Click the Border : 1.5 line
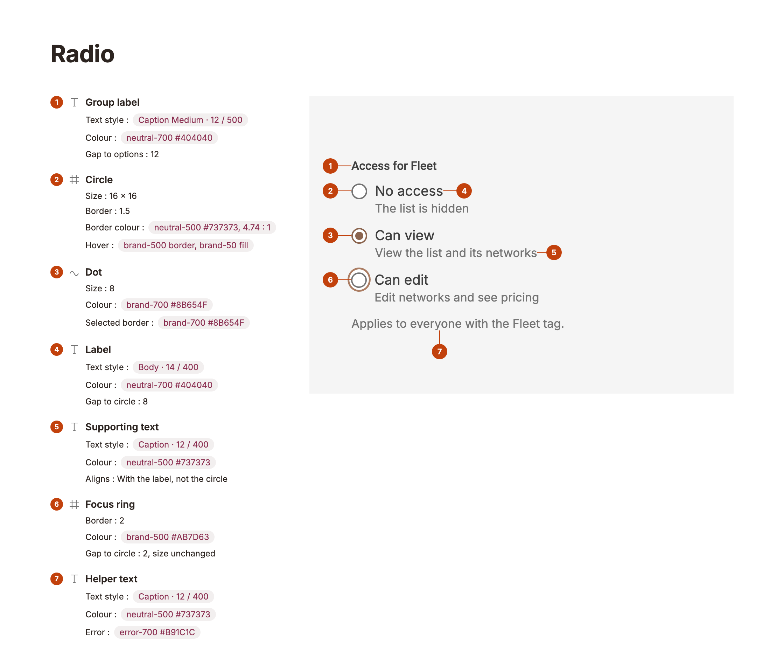Viewport: 784px width, 672px height. [x=107, y=211]
